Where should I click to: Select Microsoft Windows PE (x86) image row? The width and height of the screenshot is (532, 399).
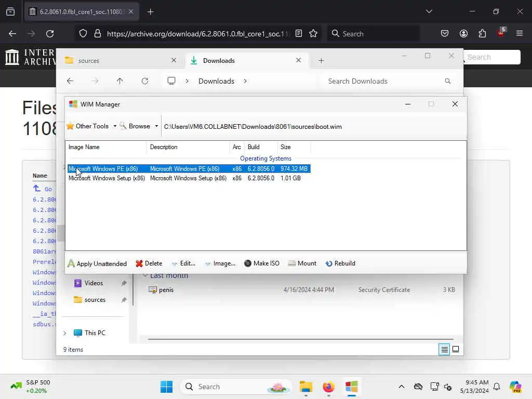click(189, 169)
